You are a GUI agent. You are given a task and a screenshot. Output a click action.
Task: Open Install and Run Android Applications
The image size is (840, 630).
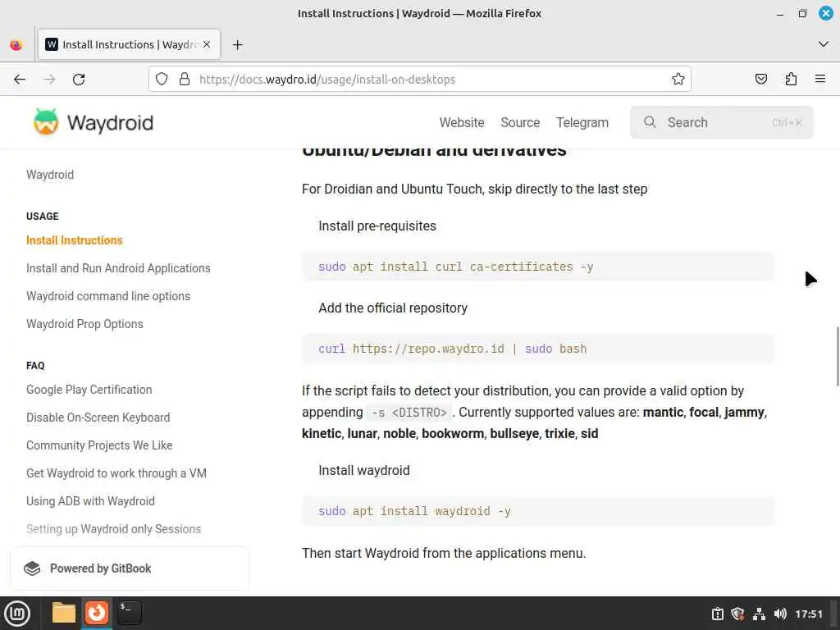(118, 268)
